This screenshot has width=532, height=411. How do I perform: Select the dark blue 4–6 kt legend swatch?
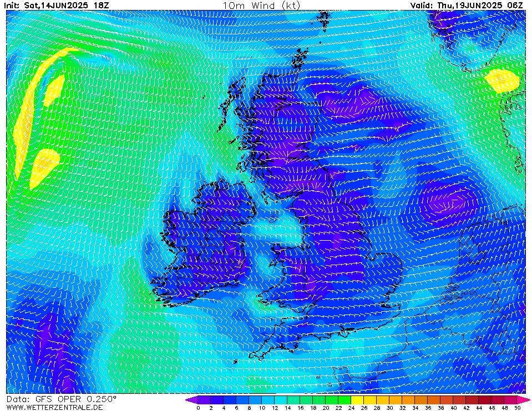click(230, 400)
